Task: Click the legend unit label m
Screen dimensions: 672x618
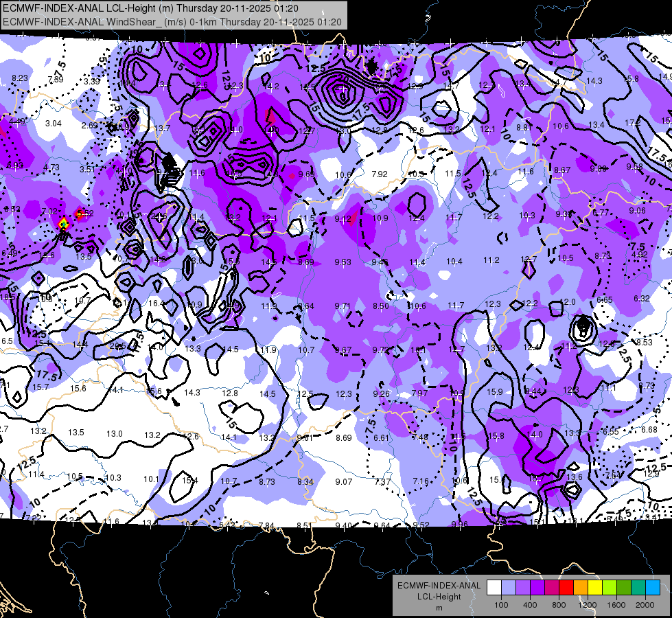Action: click(439, 608)
